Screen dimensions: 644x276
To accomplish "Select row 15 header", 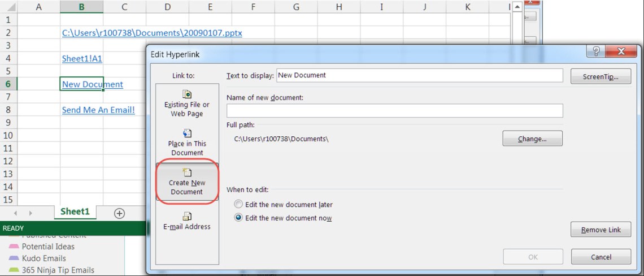I will click(8, 200).
